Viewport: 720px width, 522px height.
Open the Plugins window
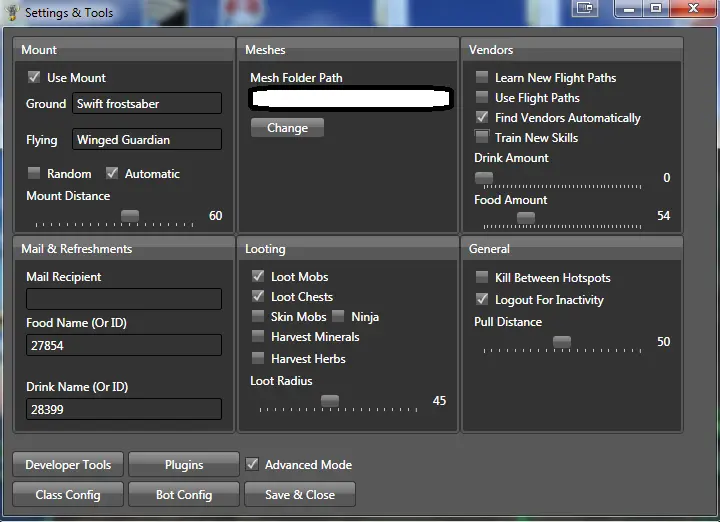[x=184, y=465]
